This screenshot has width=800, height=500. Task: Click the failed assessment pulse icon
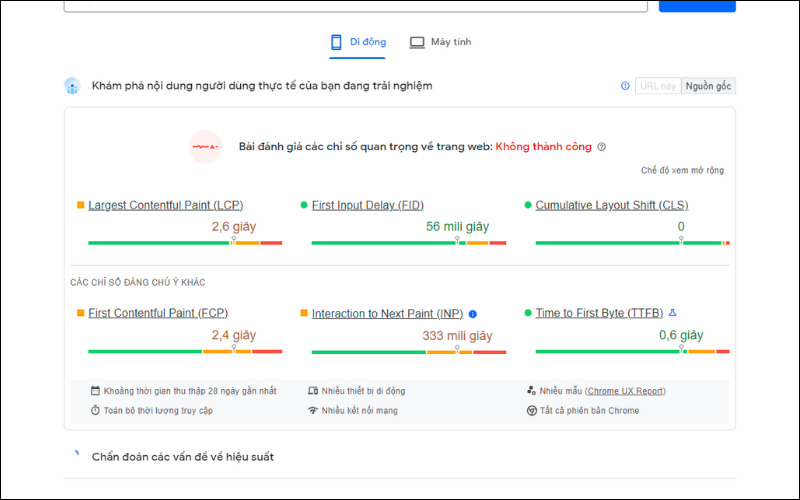coord(205,147)
